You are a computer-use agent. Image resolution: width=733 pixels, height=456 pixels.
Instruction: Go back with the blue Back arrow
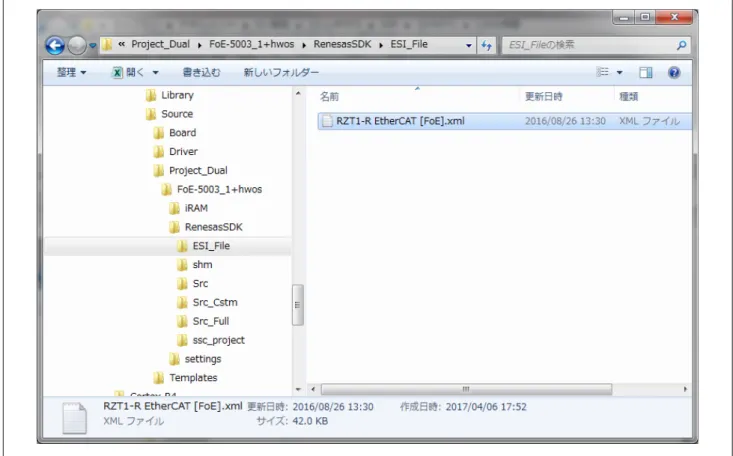pos(55,45)
